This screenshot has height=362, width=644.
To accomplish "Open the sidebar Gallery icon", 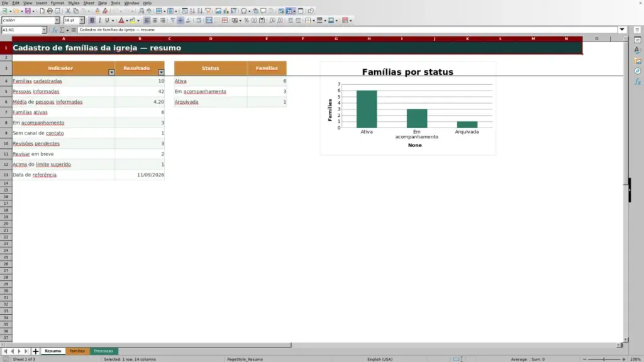I will pyautogui.click(x=638, y=61).
